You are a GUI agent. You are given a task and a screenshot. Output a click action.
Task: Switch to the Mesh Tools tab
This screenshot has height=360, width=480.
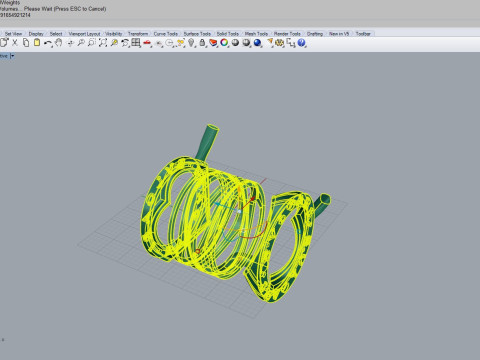click(256, 34)
